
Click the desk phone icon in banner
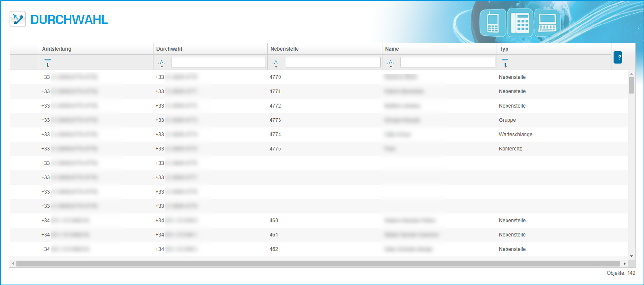point(520,23)
